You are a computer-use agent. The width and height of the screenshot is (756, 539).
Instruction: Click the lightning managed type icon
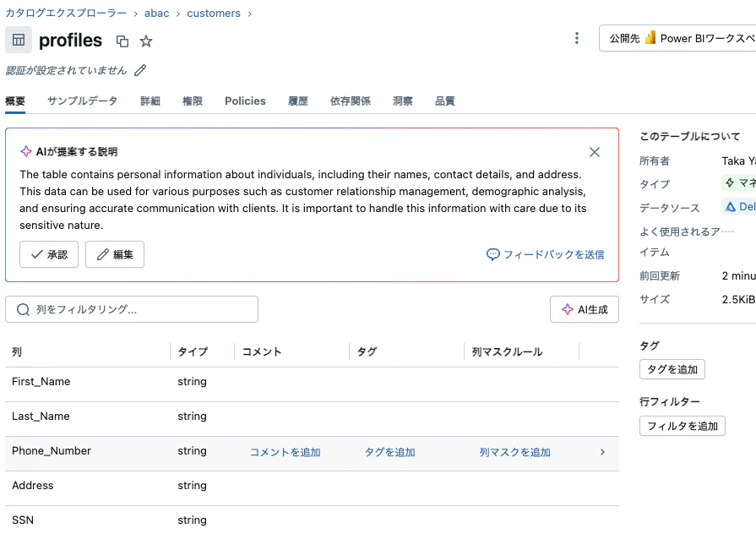pos(730,182)
